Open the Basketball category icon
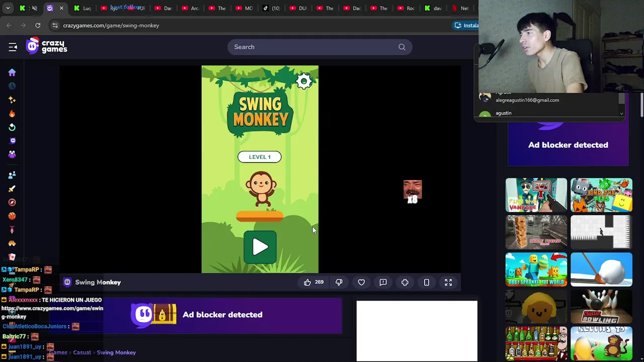 click(12, 216)
